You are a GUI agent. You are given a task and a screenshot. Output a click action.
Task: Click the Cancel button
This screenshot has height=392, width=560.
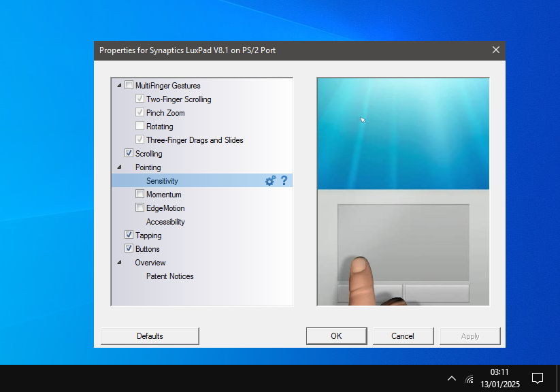point(403,336)
